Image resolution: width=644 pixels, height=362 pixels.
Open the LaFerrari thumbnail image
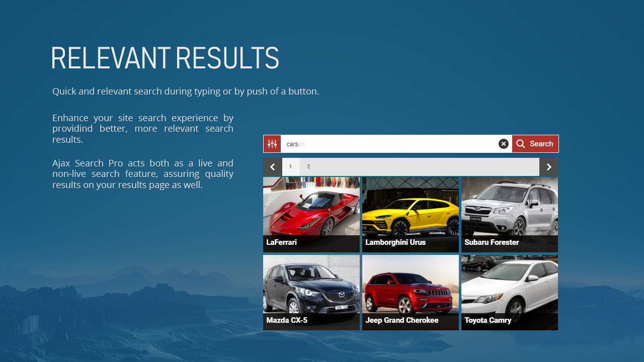click(x=311, y=206)
